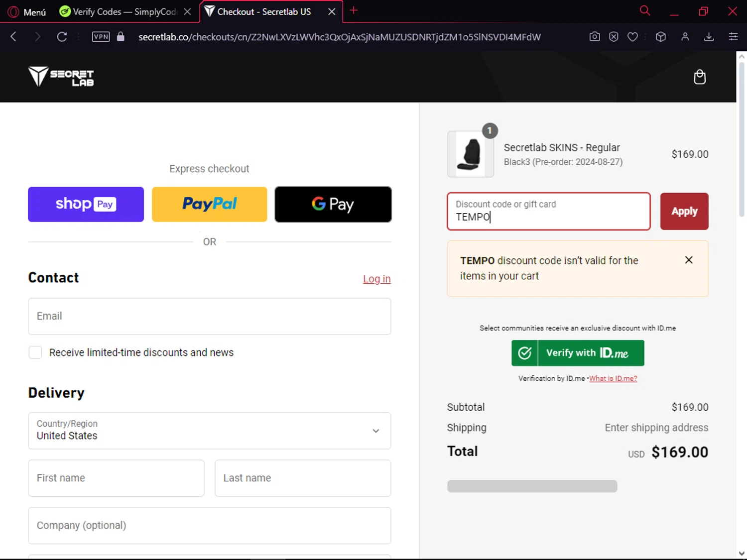
Task: Click the Secretlab SKINS product thumbnail
Action: click(x=471, y=154)
